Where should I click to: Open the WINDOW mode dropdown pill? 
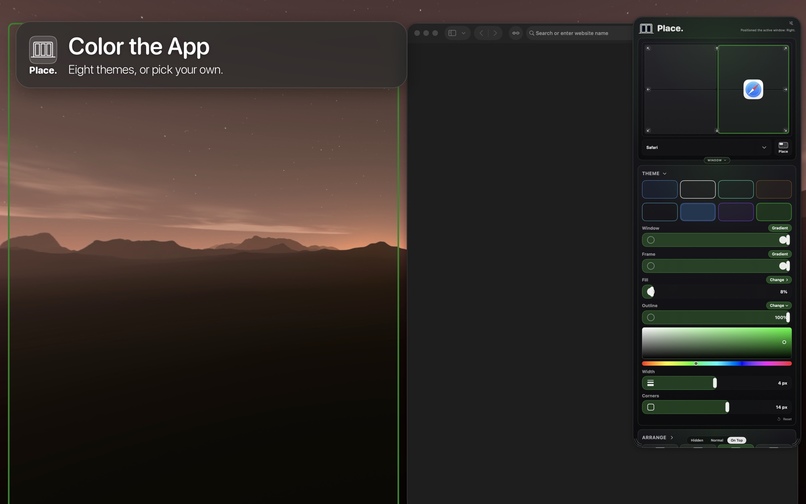coord(717,160)
